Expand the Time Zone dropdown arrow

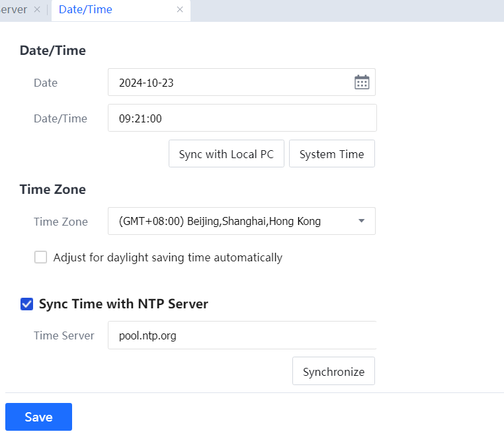361,221
